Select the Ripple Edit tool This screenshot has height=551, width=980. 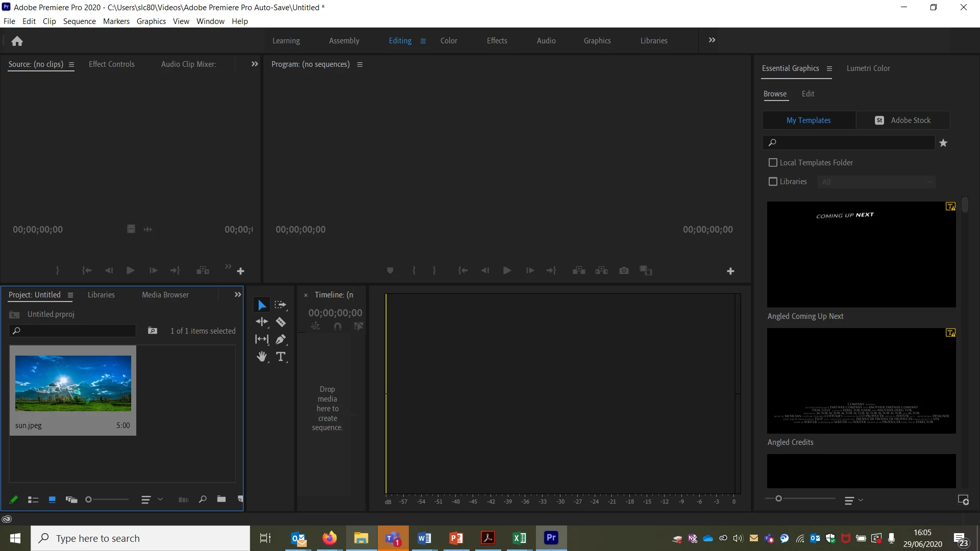coord(262,322)
